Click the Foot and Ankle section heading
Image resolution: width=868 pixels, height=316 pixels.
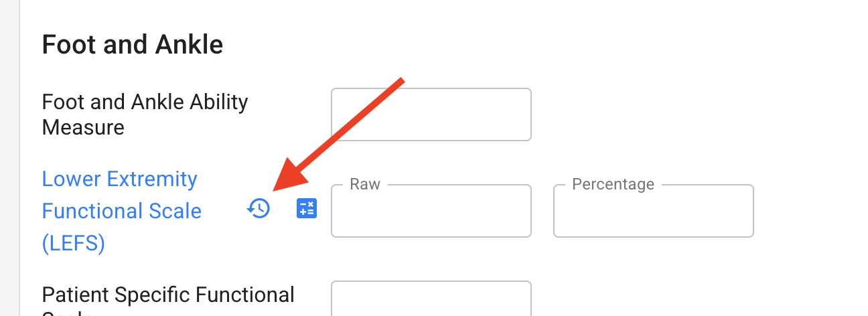(133, 45)
